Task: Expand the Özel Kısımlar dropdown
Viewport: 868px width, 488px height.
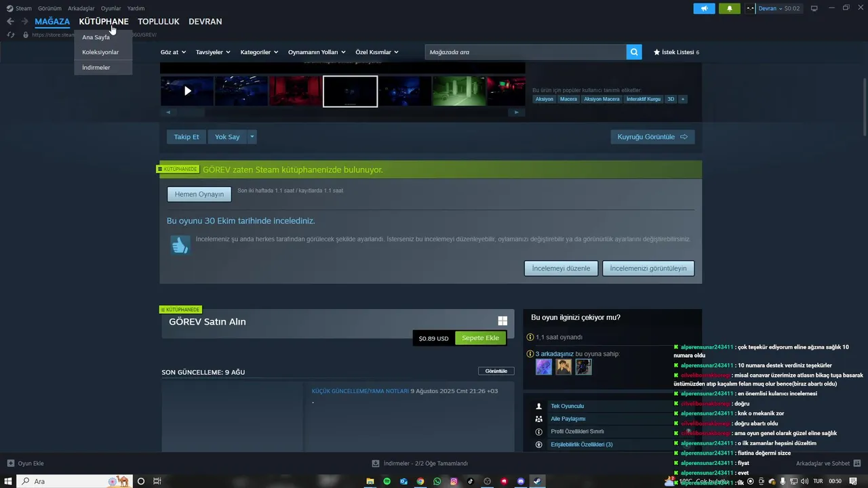Action: point(377,52)
